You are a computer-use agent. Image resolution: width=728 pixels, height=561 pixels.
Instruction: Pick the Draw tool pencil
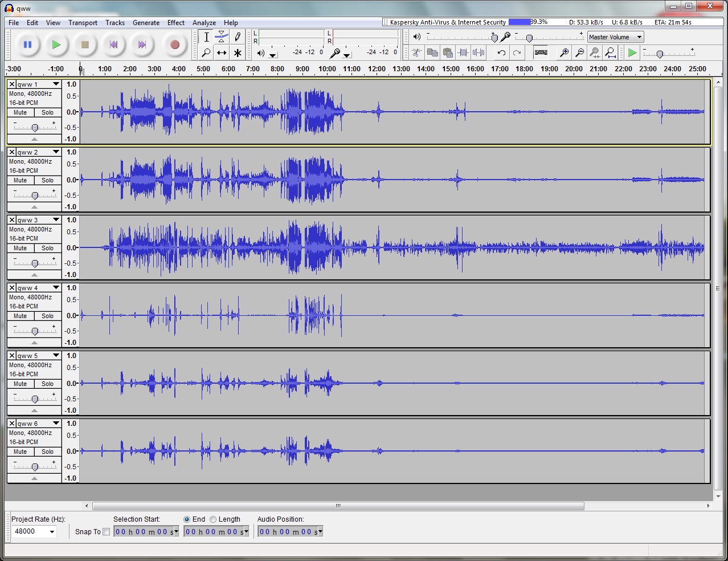pos(238,36)
